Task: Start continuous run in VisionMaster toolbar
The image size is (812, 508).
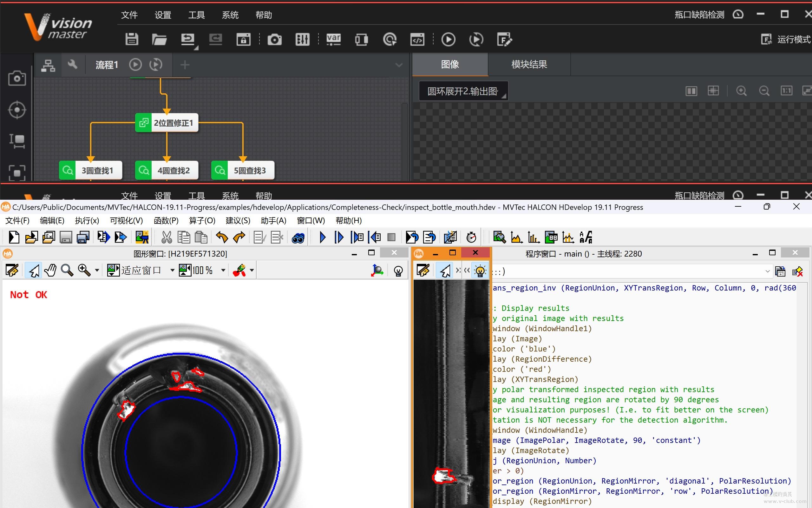Action: [476, 40]
